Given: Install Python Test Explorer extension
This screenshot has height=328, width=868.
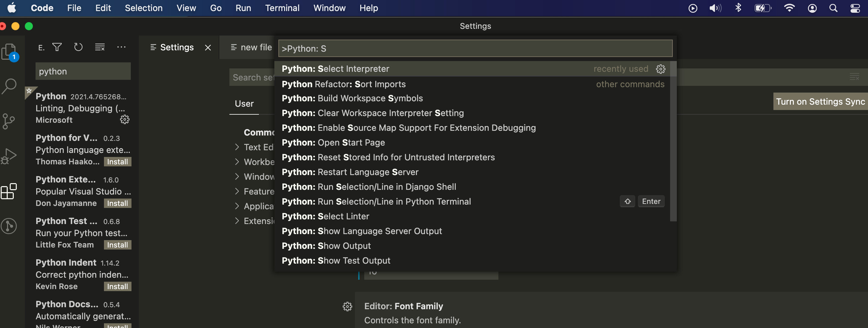Looking at the screenshot, I should pyautogui.click(x=117, y=245).
